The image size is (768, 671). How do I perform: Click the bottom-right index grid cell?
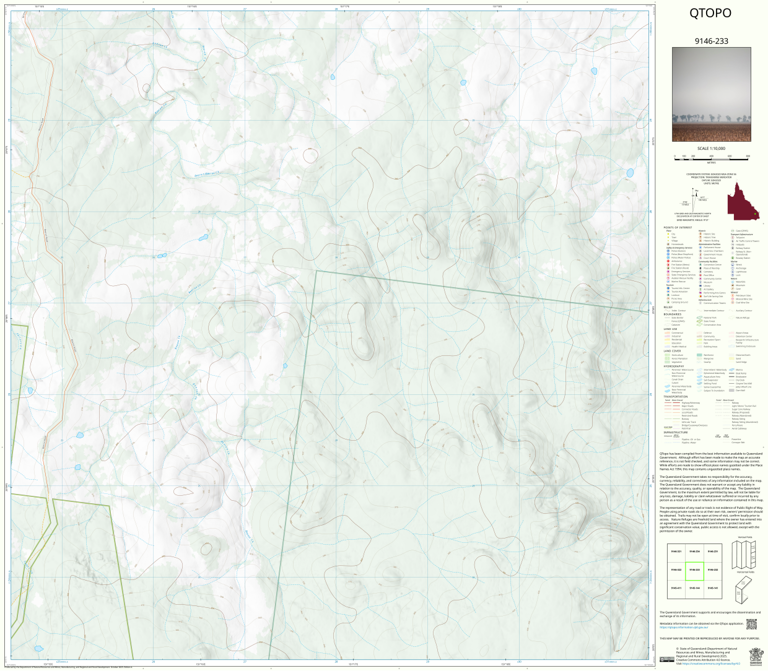713,590
